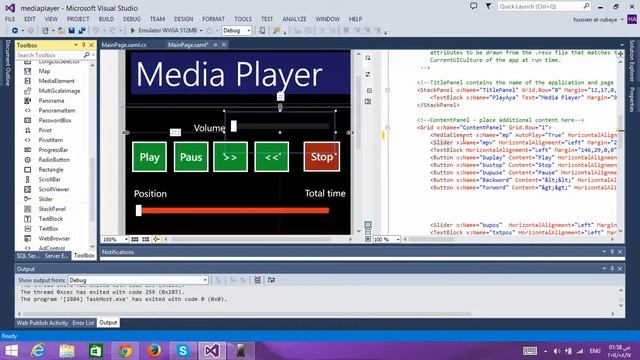This screenshot has width=640, height=360.
Task: Pin the Toolbox panel with the pushpin
Action: click(x=84, y=45)
